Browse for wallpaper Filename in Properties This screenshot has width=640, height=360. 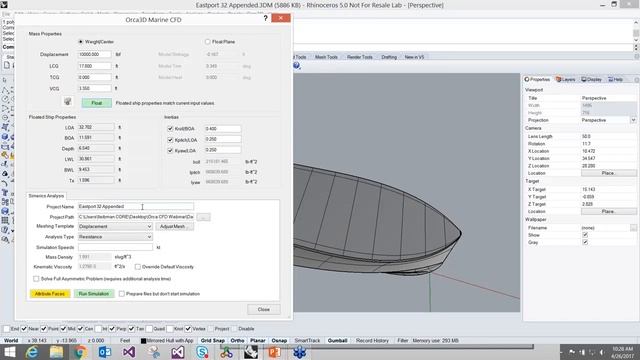tap(633, 228)
